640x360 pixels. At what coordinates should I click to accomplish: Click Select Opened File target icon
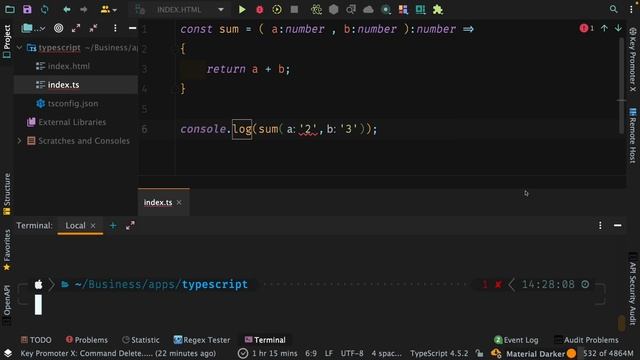(x=58, y=28)
